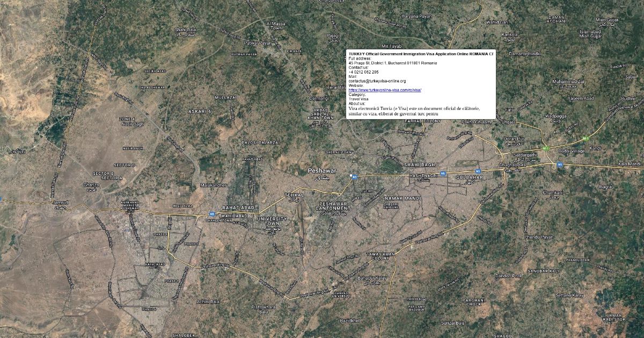This screenshot has height=338, width=644.
Task: Select the University Town map label
Action: 272,221
